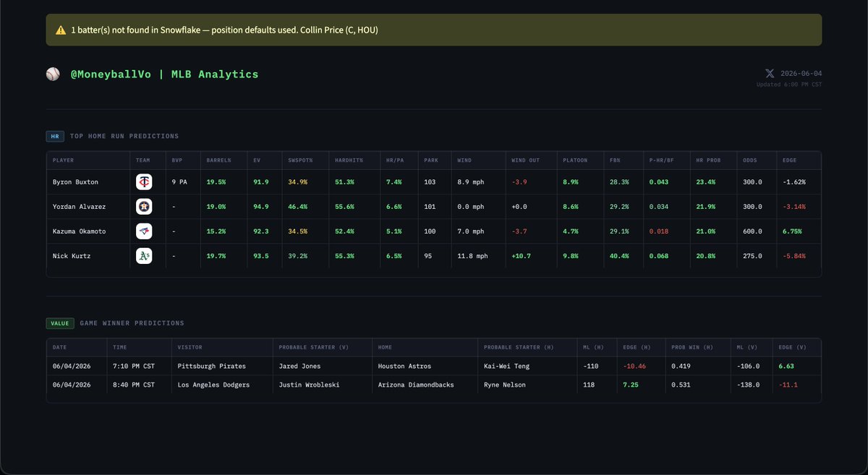
Task: Click the warning triangle icon in banner
Action: tap(61, 30)
